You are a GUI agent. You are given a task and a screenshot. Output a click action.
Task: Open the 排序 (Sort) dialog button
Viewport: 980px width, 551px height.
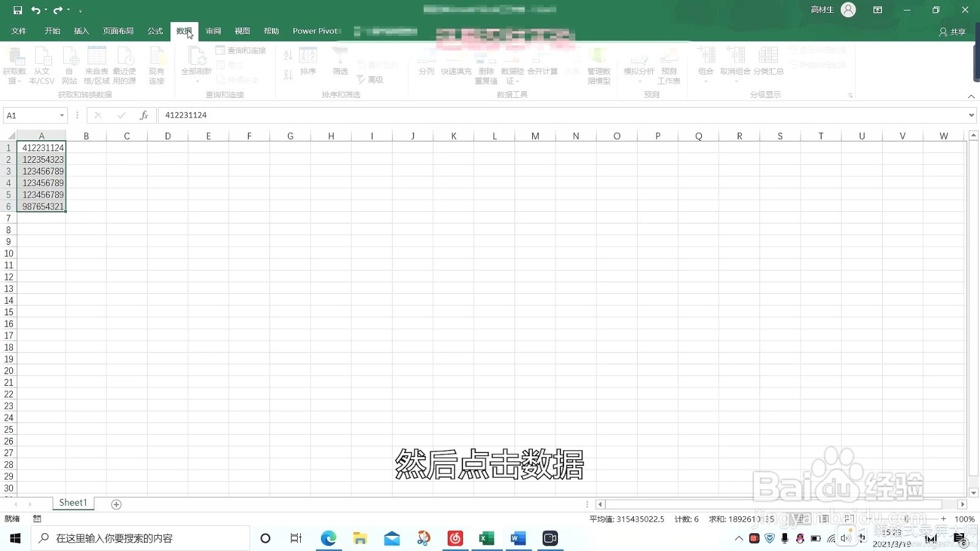[x=308, y=62]
